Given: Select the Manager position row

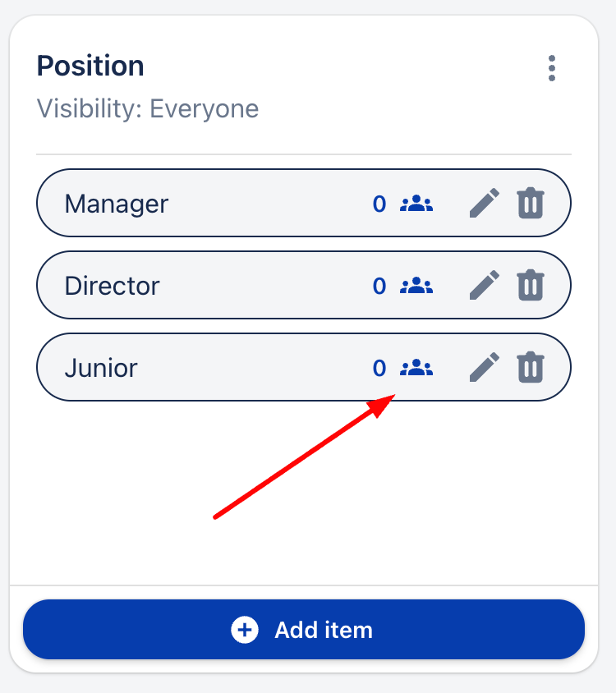Looking at the screenshot, I should [205, 203].
